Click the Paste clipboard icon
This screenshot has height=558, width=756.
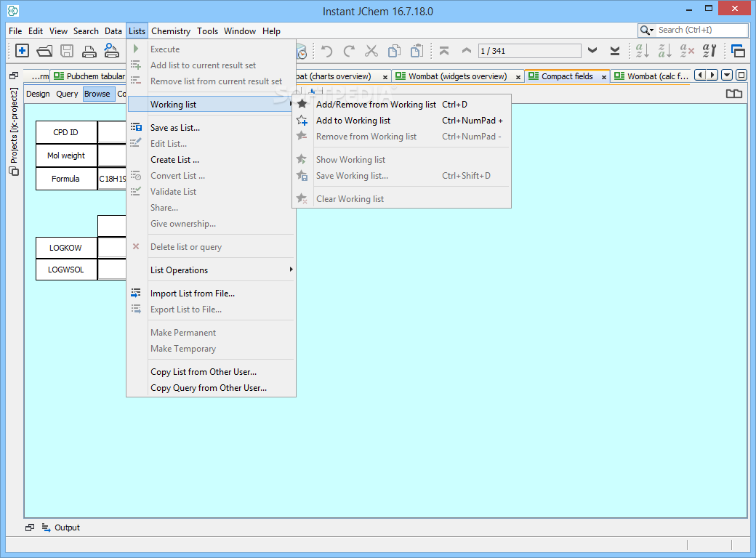pyautogui.click(x=417, y=51)
